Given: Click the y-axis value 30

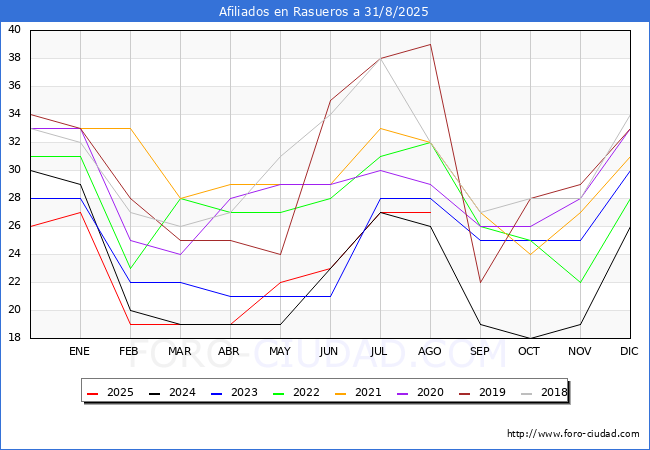Looking at the screenshot, I should [15, 169].
